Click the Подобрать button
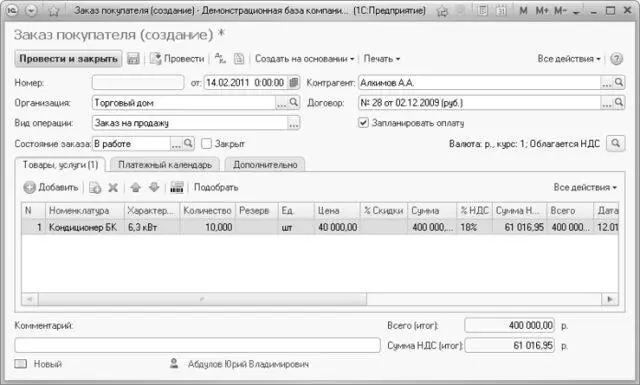This screenshot has height=385, width=640. [216, 187]
